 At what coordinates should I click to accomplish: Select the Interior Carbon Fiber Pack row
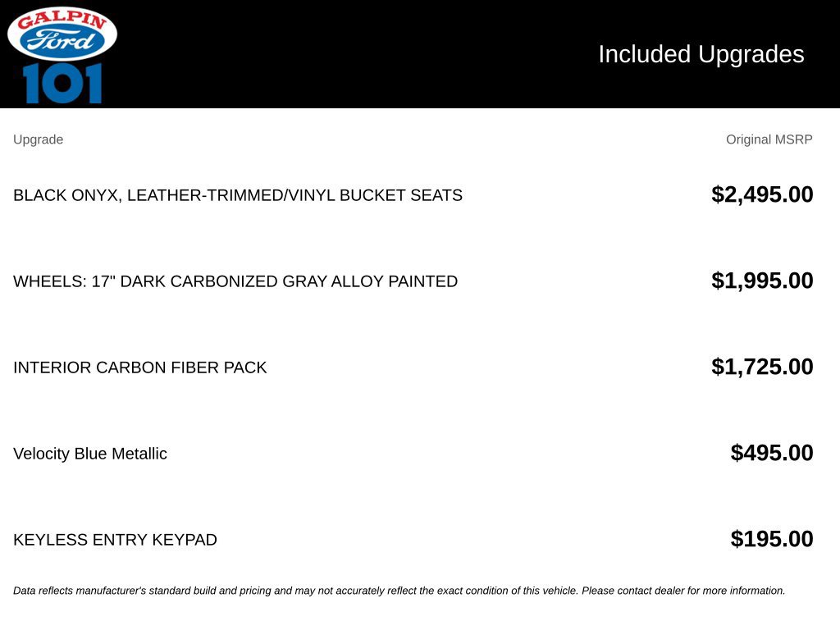pos(413,367)
